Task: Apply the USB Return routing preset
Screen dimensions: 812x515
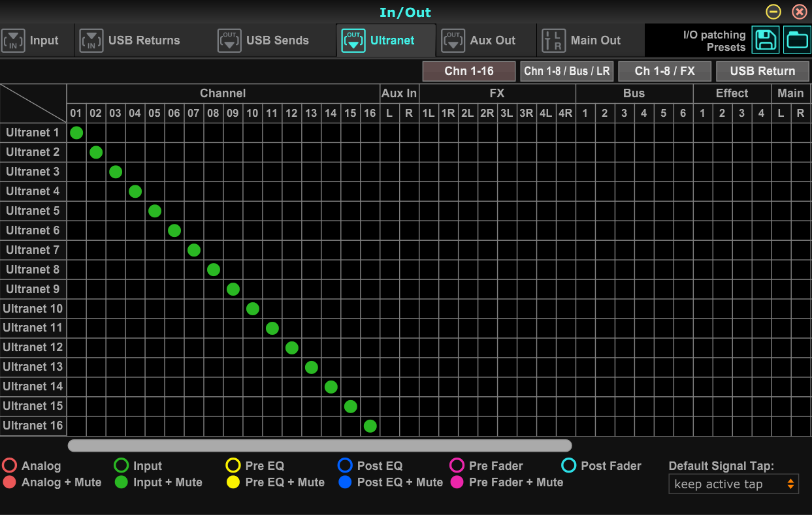Action: click(x=763, y=71)
